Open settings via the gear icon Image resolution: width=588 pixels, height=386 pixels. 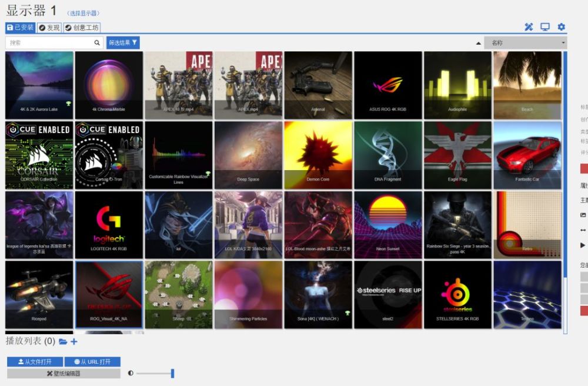coord(562,27)
